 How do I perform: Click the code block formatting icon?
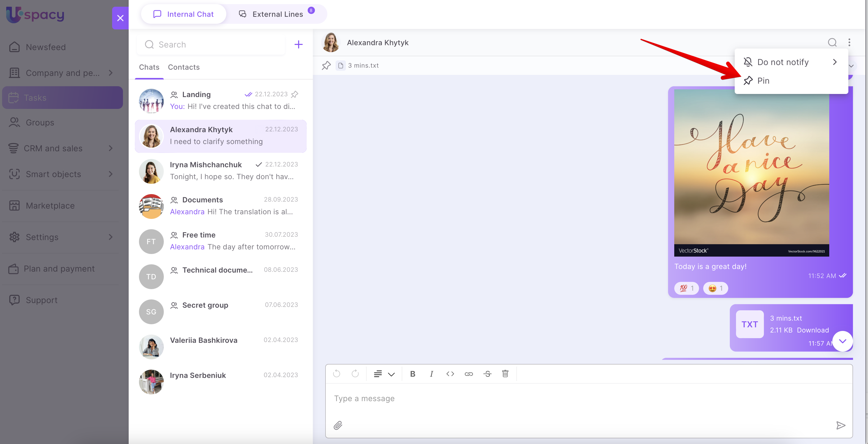[x=450, y=374]
